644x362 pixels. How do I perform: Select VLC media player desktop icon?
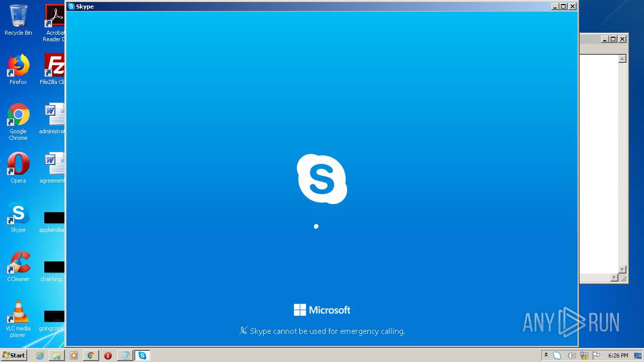(18, 319)
